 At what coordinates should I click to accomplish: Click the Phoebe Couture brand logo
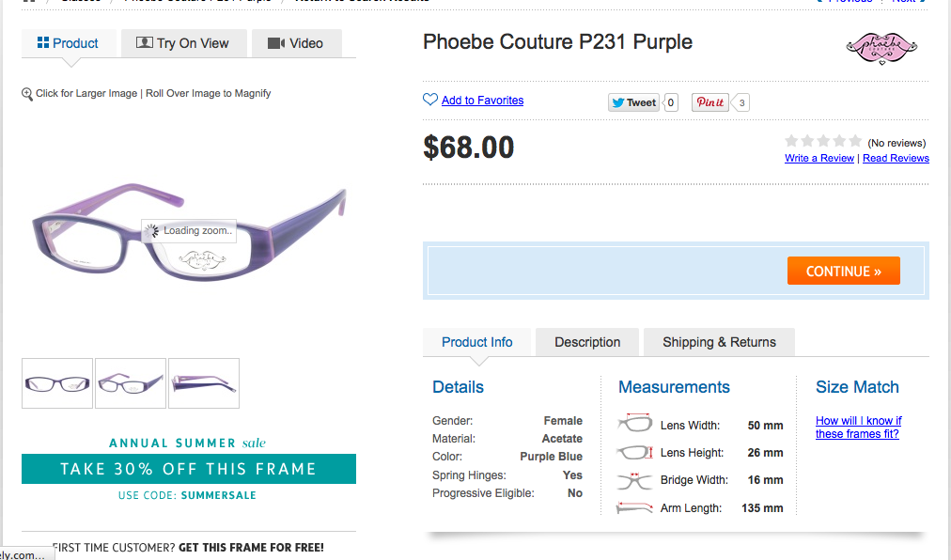pos(881,48)
